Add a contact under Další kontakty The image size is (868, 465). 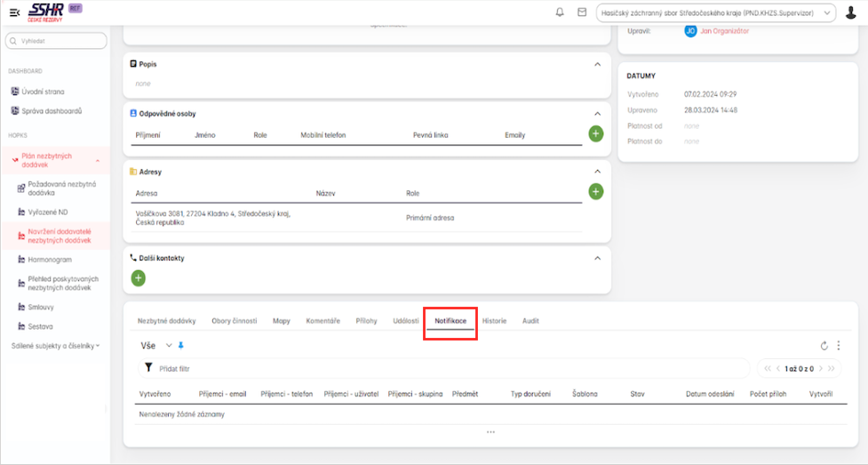(139, 278)
